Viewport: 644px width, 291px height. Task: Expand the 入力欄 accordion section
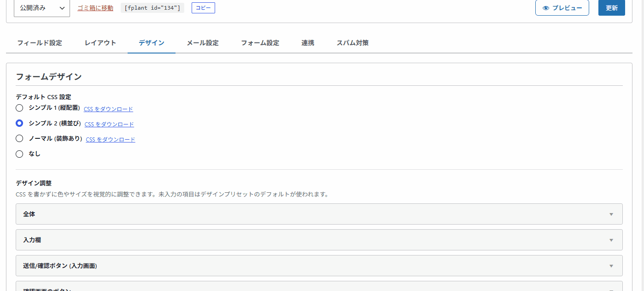click(x=319, y=240)
